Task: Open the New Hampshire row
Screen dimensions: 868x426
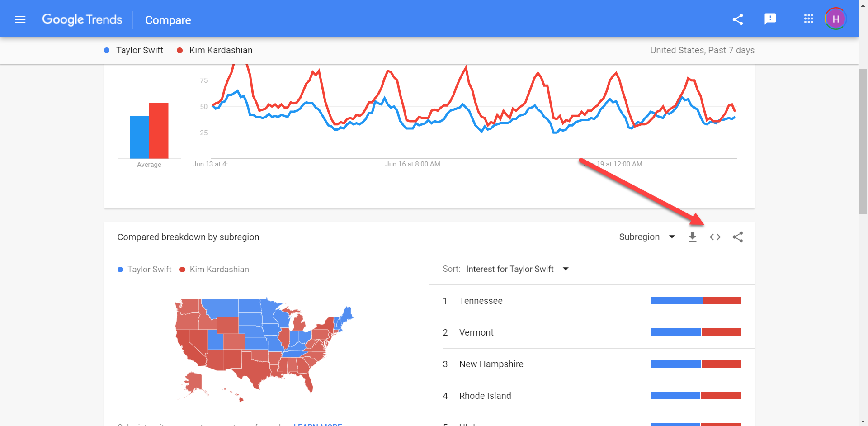Action: click(491, 364)
